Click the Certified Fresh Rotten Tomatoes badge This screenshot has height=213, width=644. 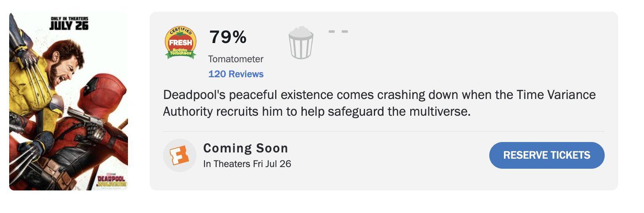(x=181, y=43)
